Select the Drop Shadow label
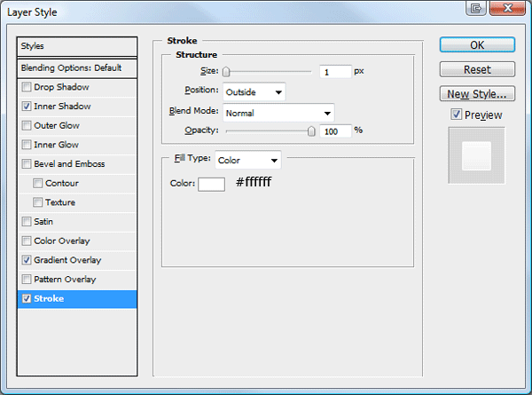The width and height of the screenshot is (532, 395). (x=61, y=87)
